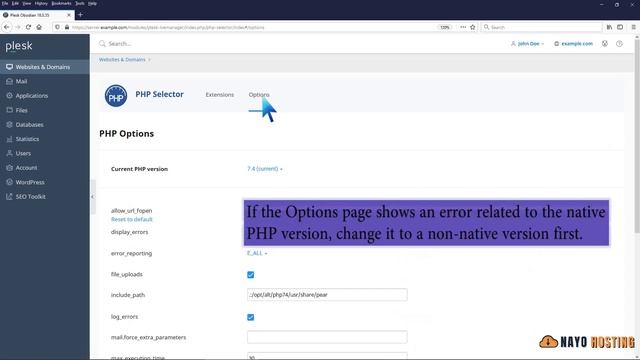The width and height of the screenshot is (640, 360).
Task: Click the globe icon beside example.com
Action: pos(556,44)
